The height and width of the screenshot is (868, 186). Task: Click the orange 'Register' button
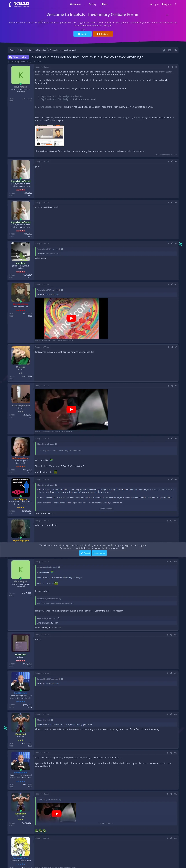(x=103, y=34)
